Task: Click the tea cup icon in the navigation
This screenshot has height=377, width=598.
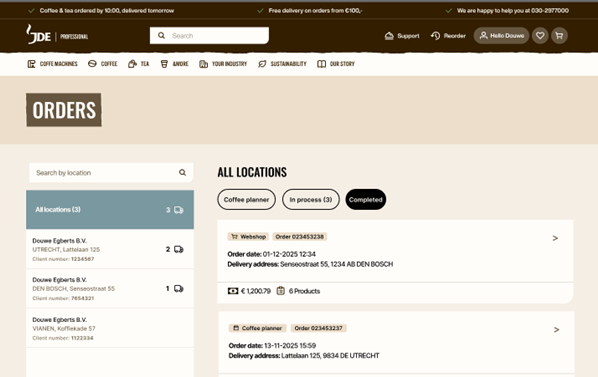Action: coord(132,64)
